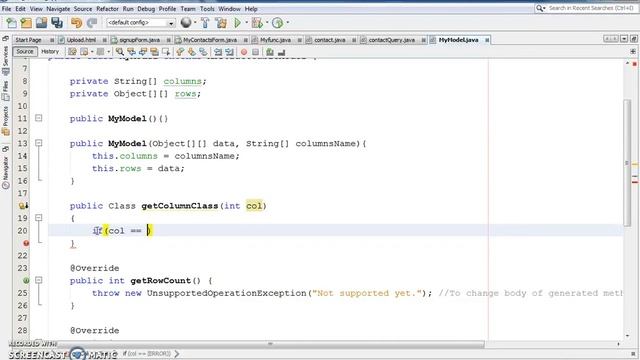Image resolution: width=640 pixels, height=360 pixels.
Task: Collapse the code fold at line 19
Action: [x=38, y=218]
